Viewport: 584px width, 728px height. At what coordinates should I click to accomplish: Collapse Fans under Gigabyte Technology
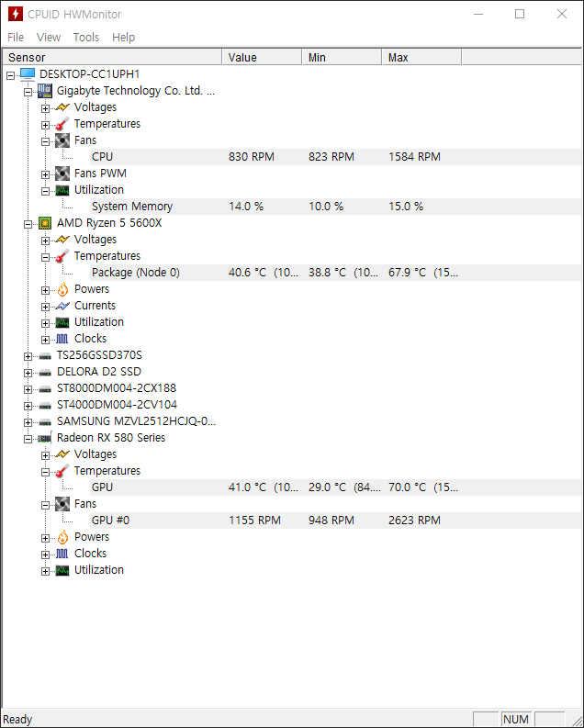(x=45, y=141)
